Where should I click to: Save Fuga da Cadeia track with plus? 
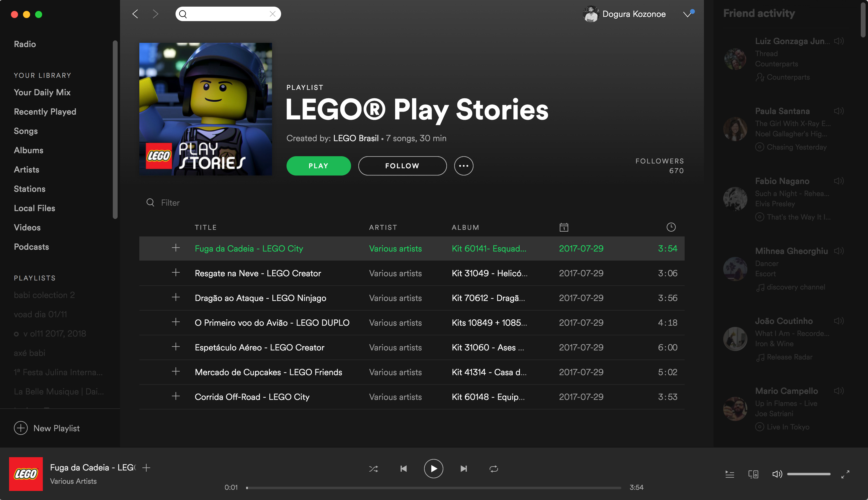tap(176, 248)
